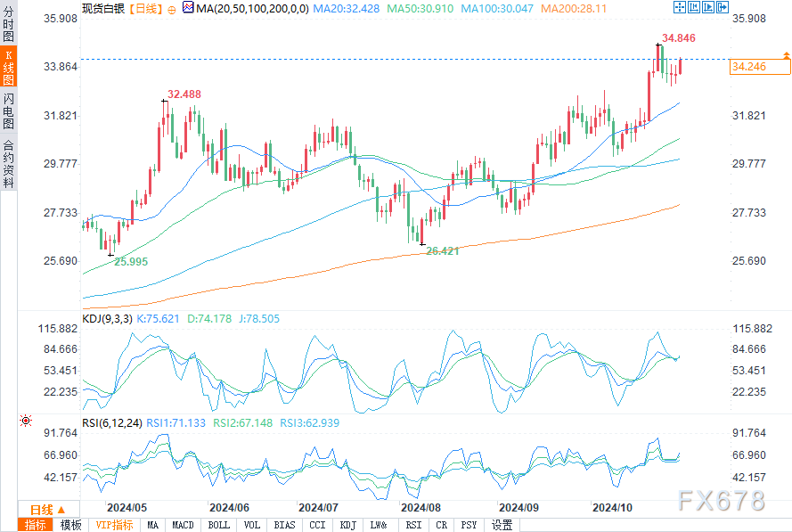792x532 pixels.
Task: Select the 模板 template button
Action: pyautogui.click(x=71, y=525)
